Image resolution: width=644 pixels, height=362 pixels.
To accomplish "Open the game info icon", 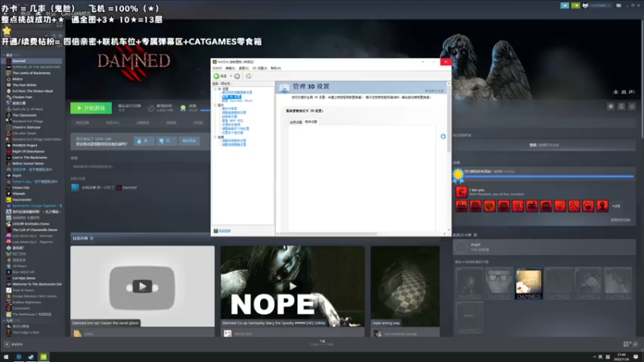I will pos(621,106).
